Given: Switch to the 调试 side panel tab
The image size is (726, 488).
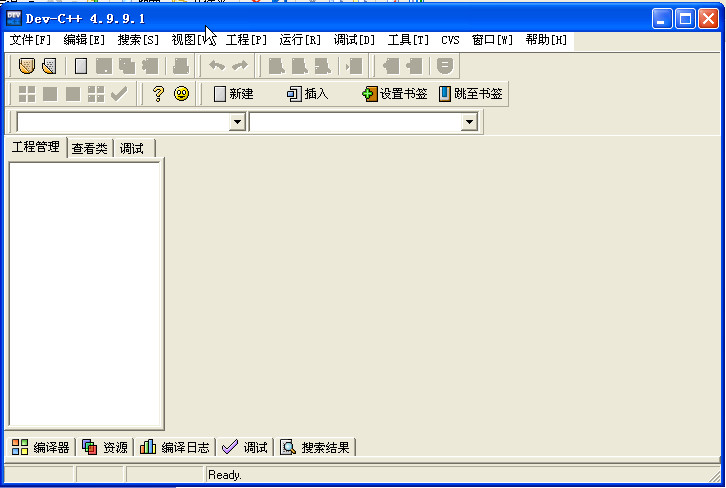Looking at the screenshot, I should tap(132, 149).
